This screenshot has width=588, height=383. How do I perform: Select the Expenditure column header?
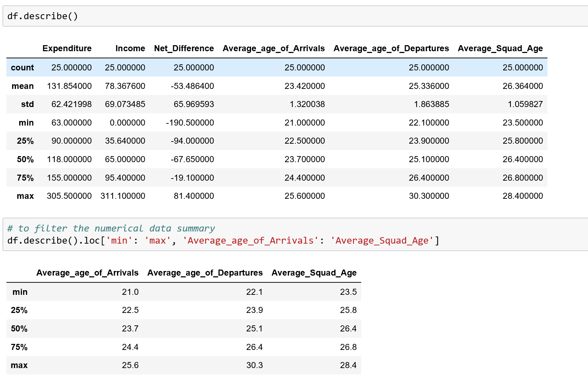click(x=67, y=48)
